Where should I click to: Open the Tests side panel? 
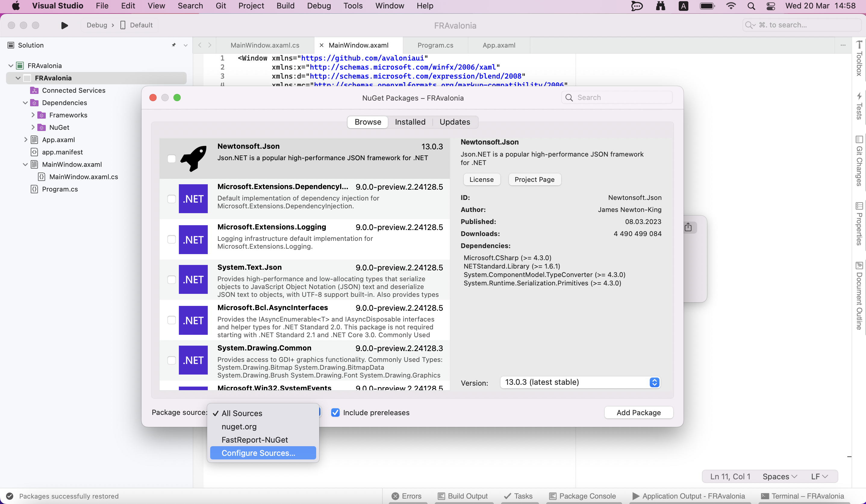pyautogui.click(x=859, y=106)
